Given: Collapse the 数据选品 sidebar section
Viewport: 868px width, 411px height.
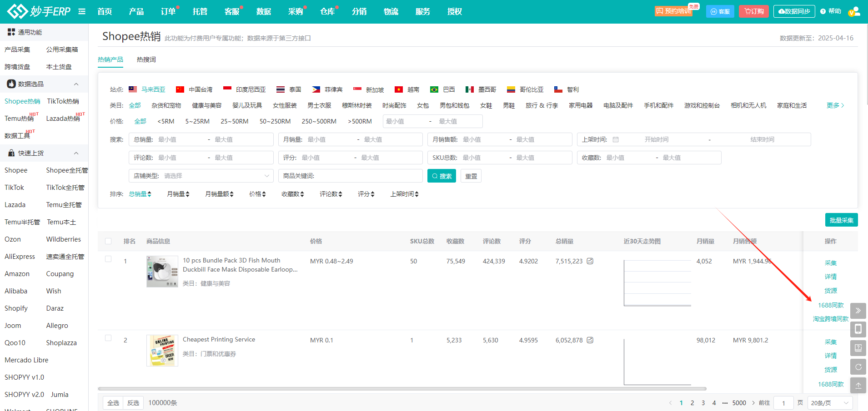Looking at the screenshot, I should (x=76, y=84).
